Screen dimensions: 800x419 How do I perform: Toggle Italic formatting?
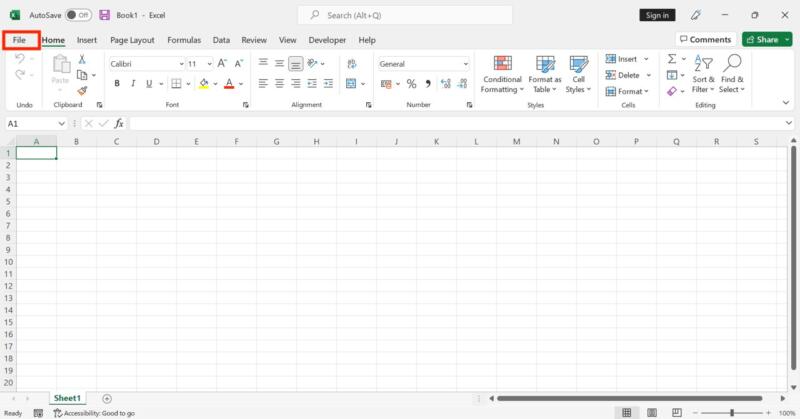click(x=135, y=84)
